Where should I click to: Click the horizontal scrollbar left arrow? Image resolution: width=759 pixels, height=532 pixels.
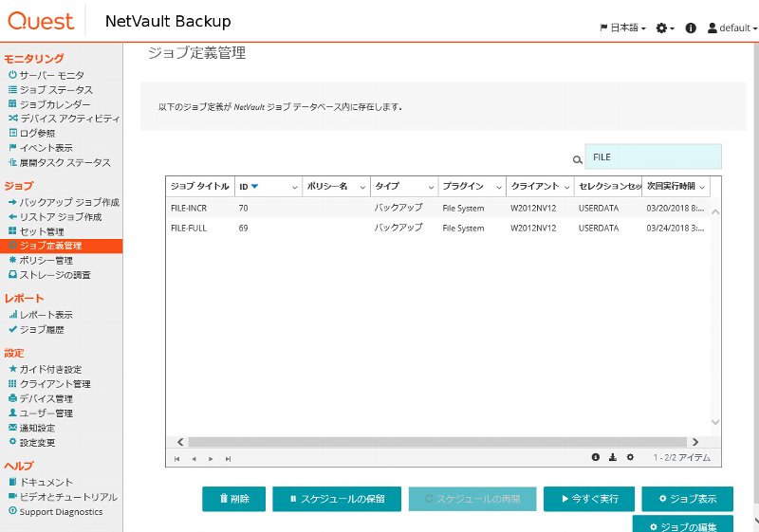[x=180, y=442]
